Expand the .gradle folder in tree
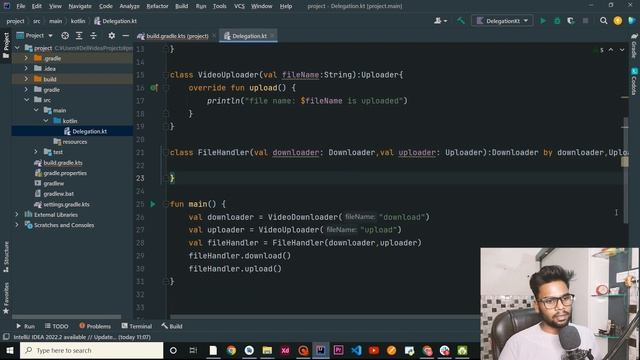 [27, 58]
